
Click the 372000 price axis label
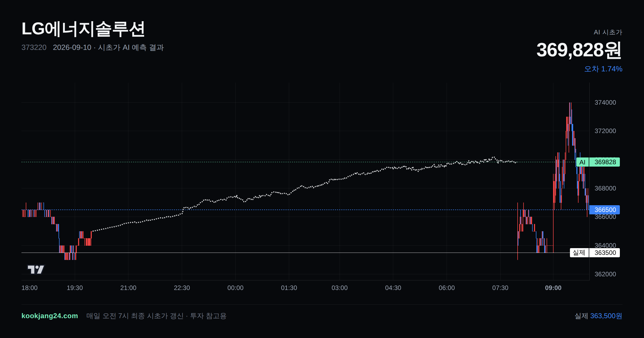605,131
